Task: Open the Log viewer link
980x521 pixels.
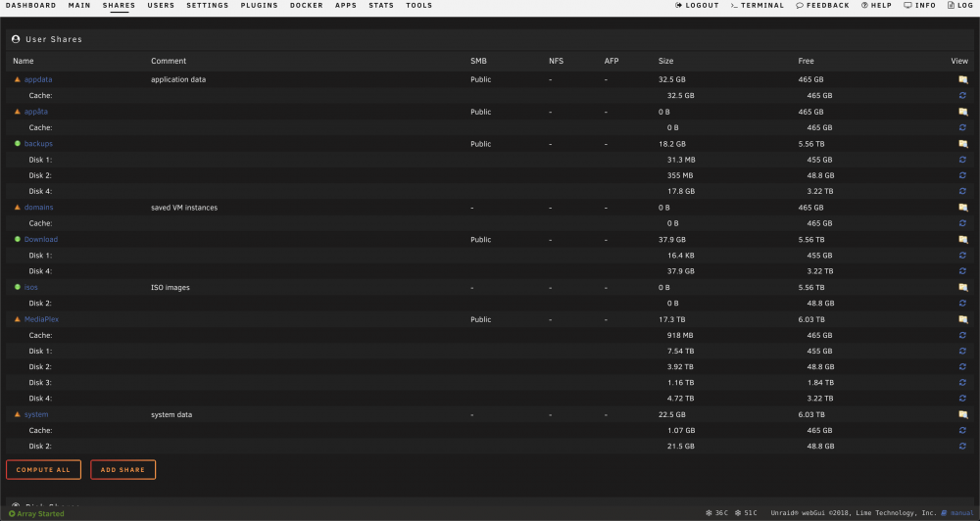Action: coord(960,5)
